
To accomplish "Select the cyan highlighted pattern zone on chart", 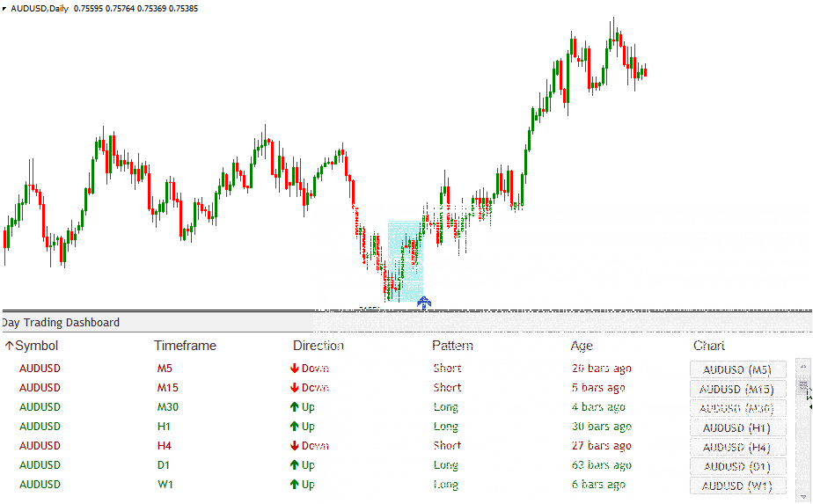I will (x=405, y=259).
